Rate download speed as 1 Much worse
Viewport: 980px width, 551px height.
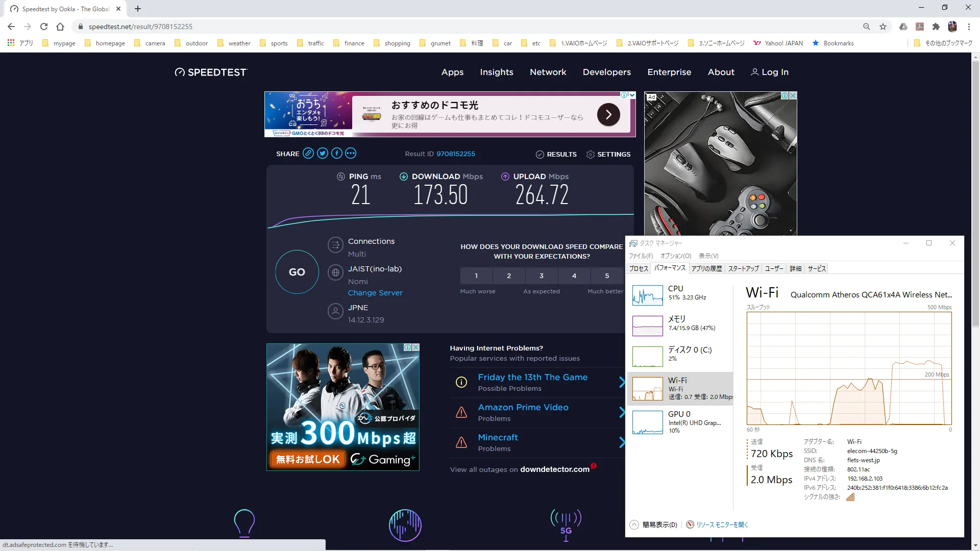point(476,275)
